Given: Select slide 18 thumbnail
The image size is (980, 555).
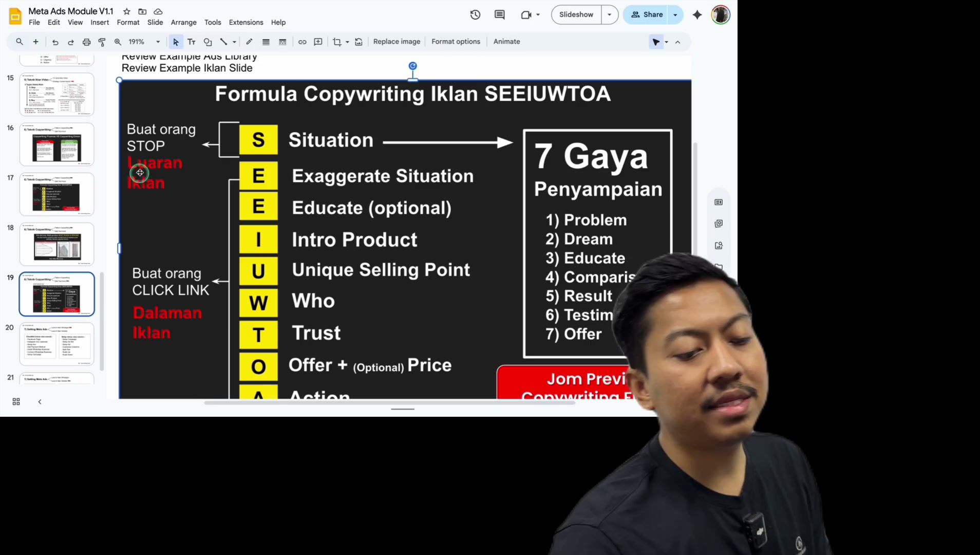Looking at the screenshot, I should pos(57,244).
